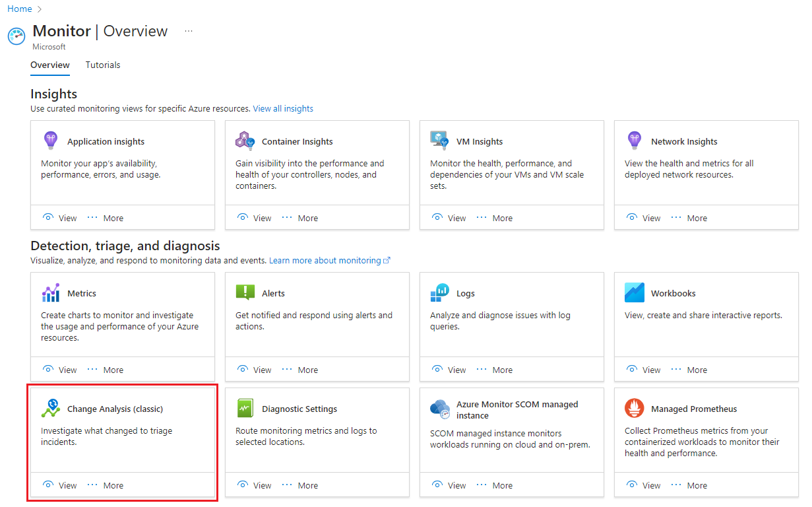Click the VM Insights monitor icon
Image resolution: width=812 pixels, height=507 pixels.
(x=439, y=141)
